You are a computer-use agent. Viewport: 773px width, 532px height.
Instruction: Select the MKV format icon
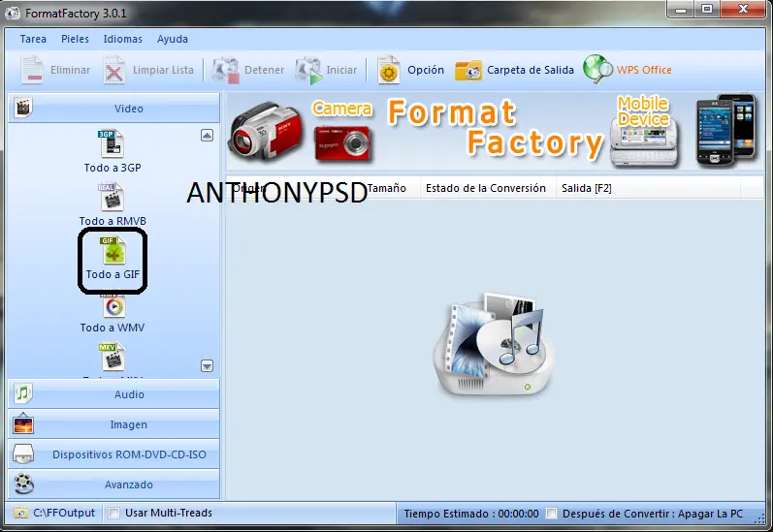(x=113, y=357)
